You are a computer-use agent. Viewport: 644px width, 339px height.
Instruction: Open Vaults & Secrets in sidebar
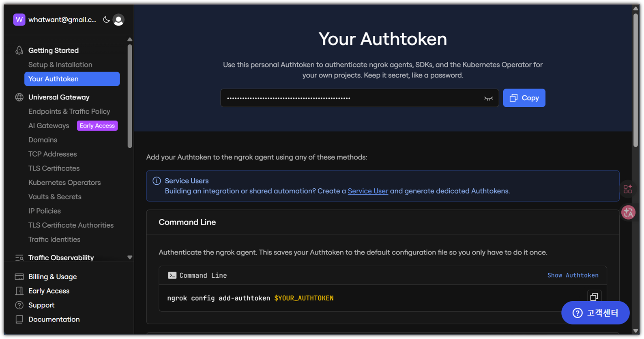click(55, 196)
